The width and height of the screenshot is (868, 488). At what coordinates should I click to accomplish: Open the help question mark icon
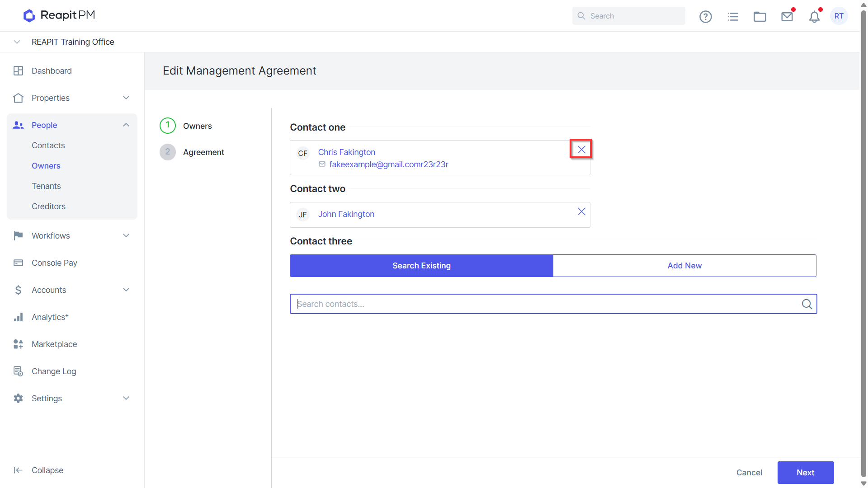705,17
